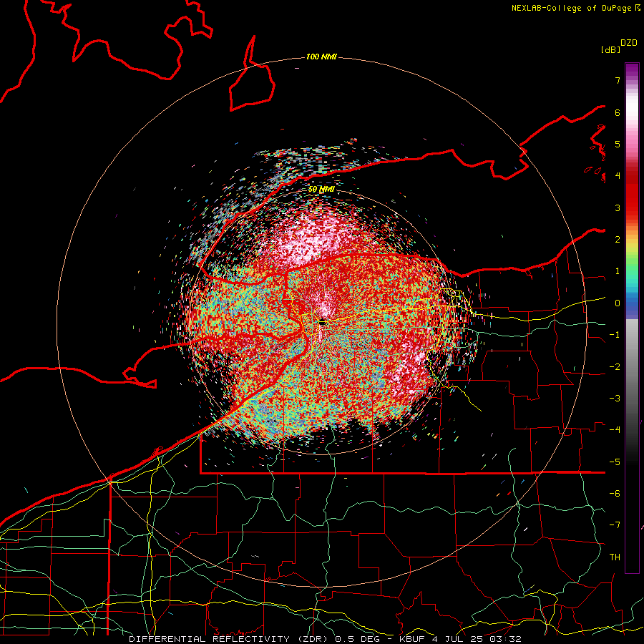Click the 100 NMI range ring label
The image size is (644, 644).
coord(321,57)
